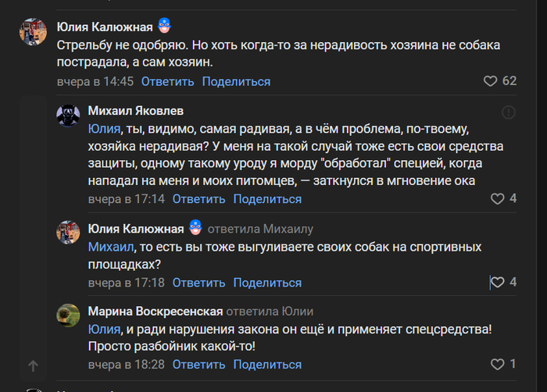Click the badge icon beside Юлия Калюжная's top comment name
This screenshot has height=392, width=547.
pos(164,25)
